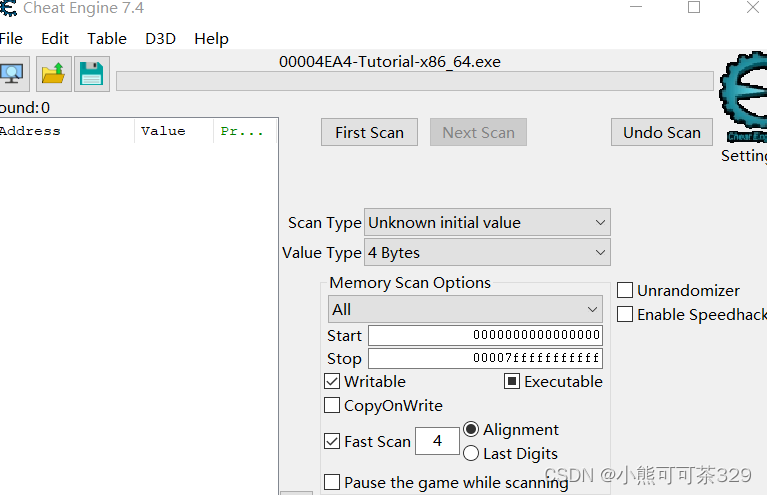Open the Edit menu

tap(55, 39)
